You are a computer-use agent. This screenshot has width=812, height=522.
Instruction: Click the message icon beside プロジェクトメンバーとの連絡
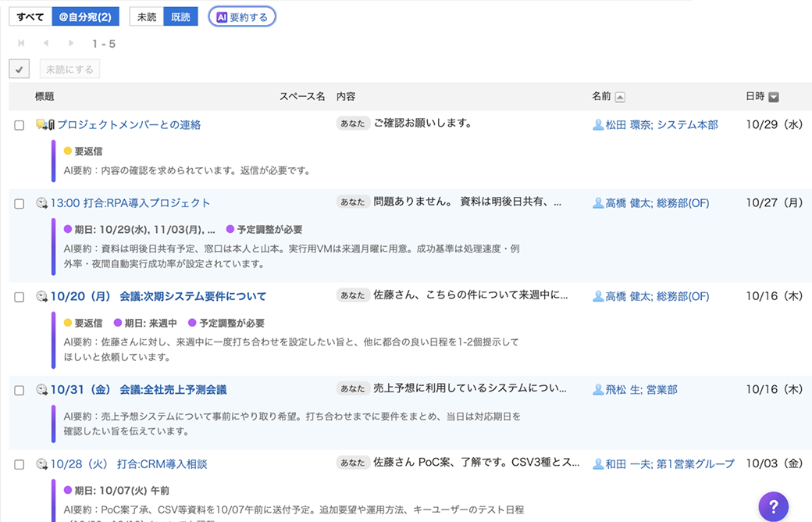click(x=45, y=125)
